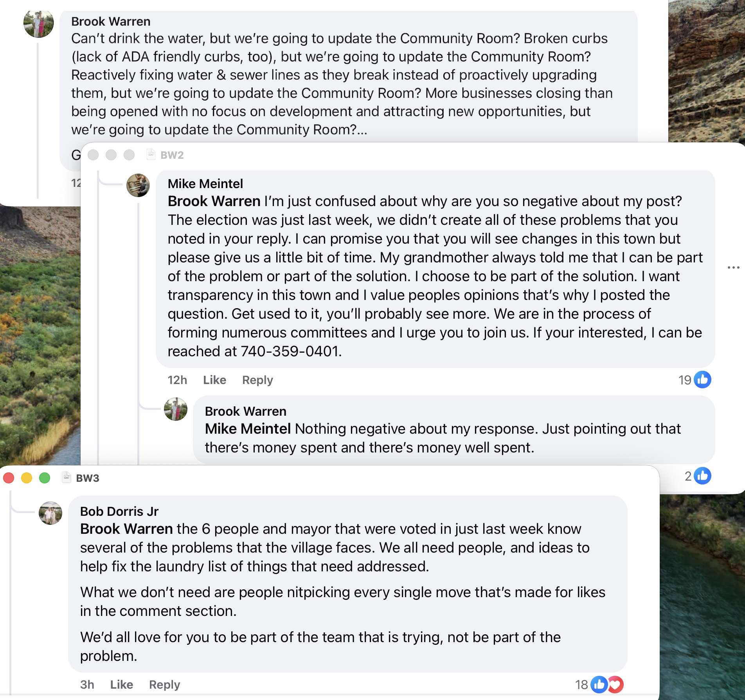The height and width of the screenshot is (700, 745).
Task: Open the Mike Meintel author name link
Action: (205, 184)
